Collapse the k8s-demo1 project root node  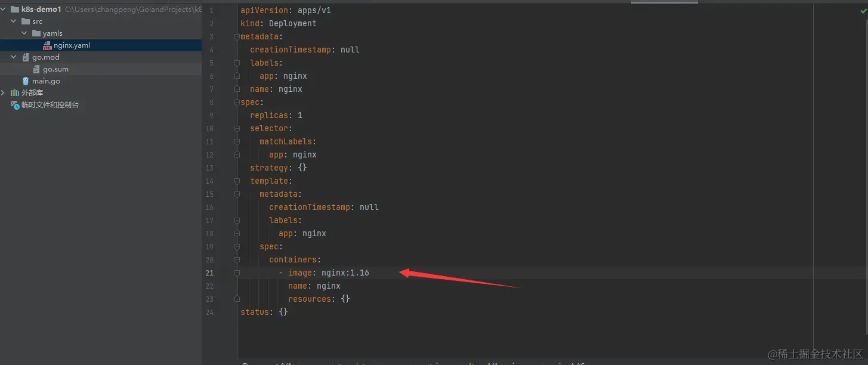tap(4, 10)
